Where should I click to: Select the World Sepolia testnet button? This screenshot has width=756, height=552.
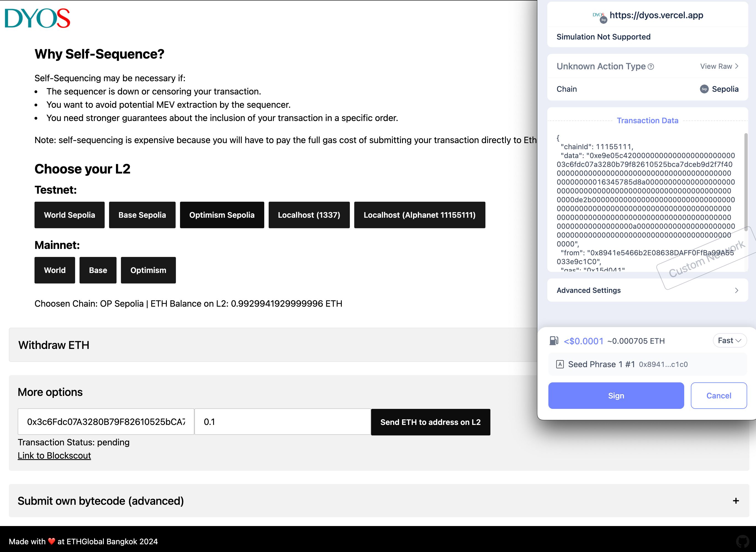tap(69, 215)
